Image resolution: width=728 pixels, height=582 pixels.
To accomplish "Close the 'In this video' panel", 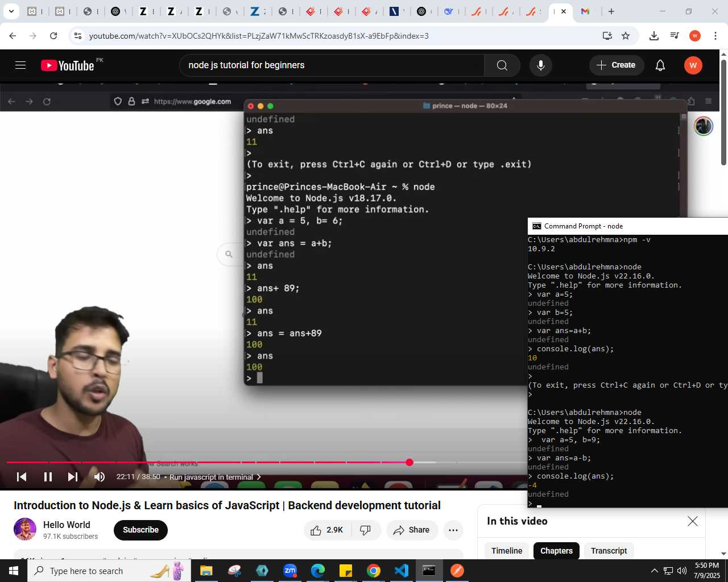I will (692, 521).
